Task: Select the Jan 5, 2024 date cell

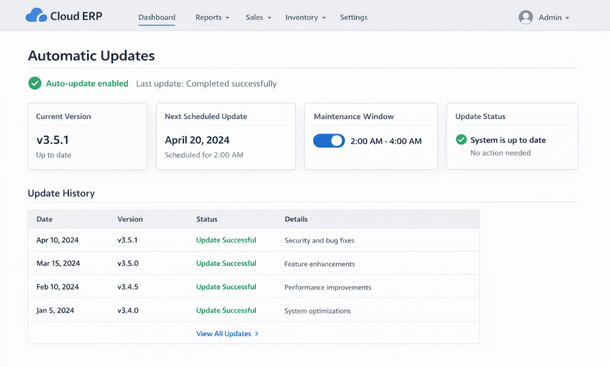Action: [55, 311]
